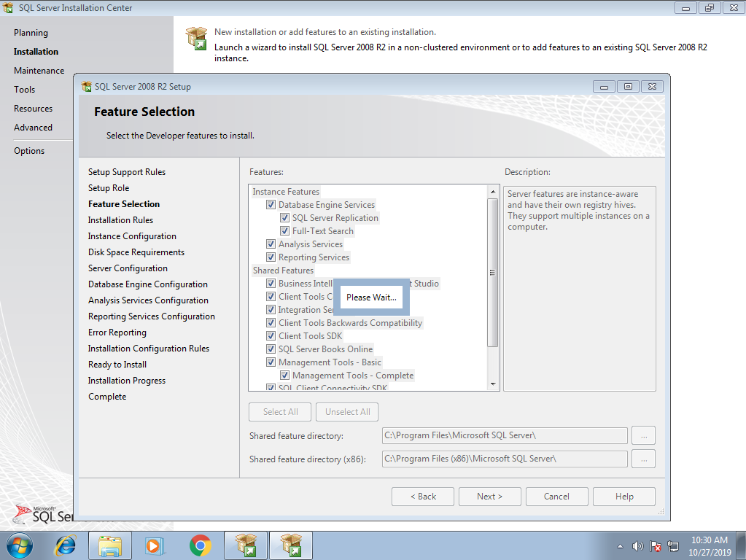Viewport: 746px width, 560px height.
Task: Click the Shared feature directory path field
Action: point(505,435)
